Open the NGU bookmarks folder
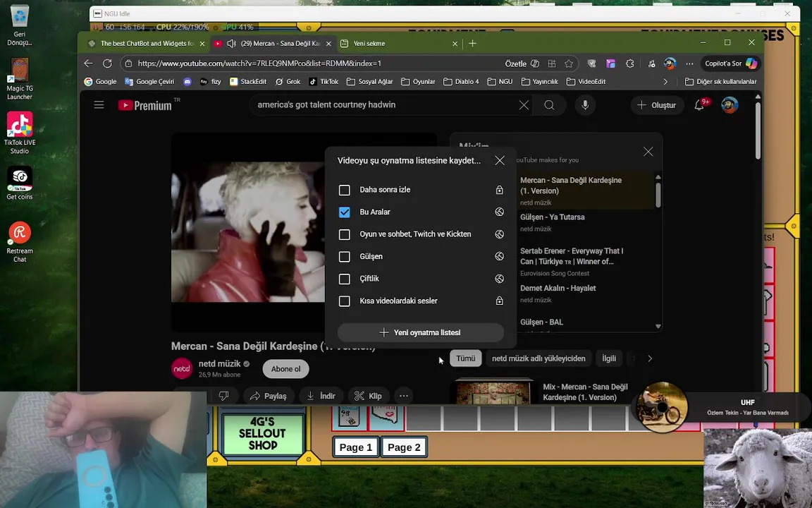 point(500,81)
